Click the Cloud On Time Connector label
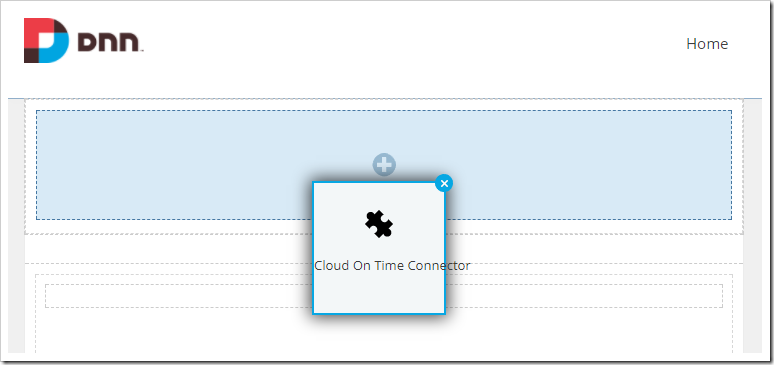 (x=392, y=266)
